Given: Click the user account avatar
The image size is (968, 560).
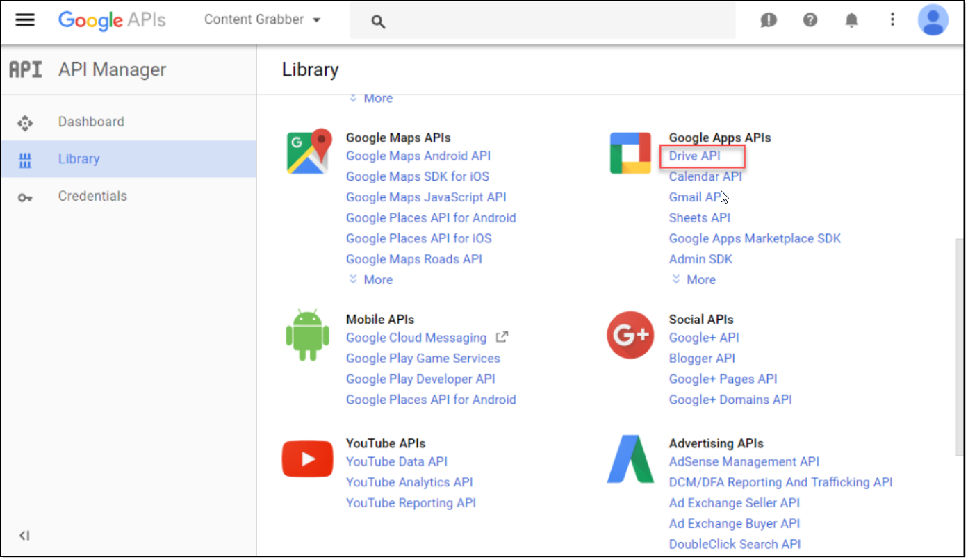Looking at the screenshot, I should pos(933,20).
